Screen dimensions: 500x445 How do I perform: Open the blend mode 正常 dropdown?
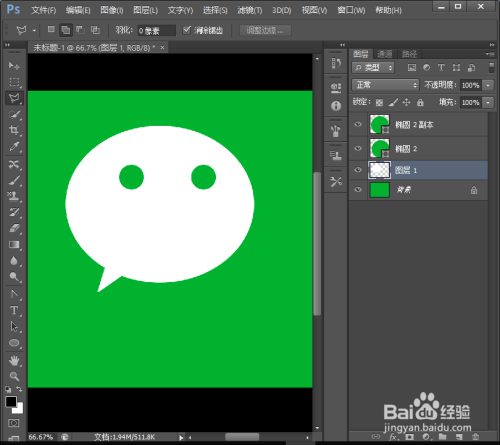tap(385, 85)
